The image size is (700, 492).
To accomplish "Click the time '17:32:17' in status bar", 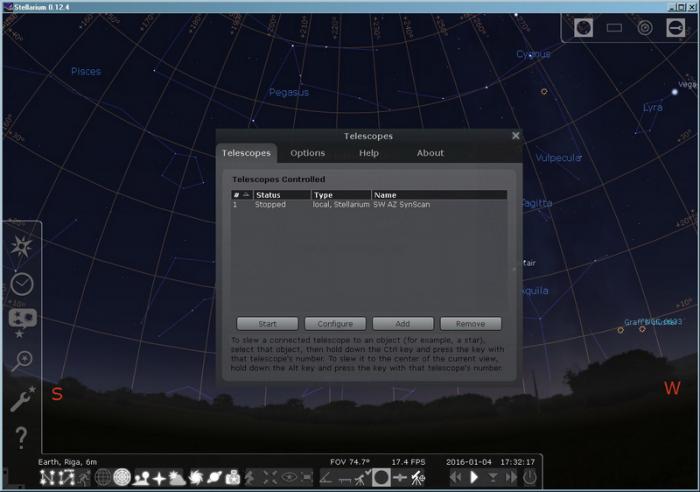I will 517,462.
